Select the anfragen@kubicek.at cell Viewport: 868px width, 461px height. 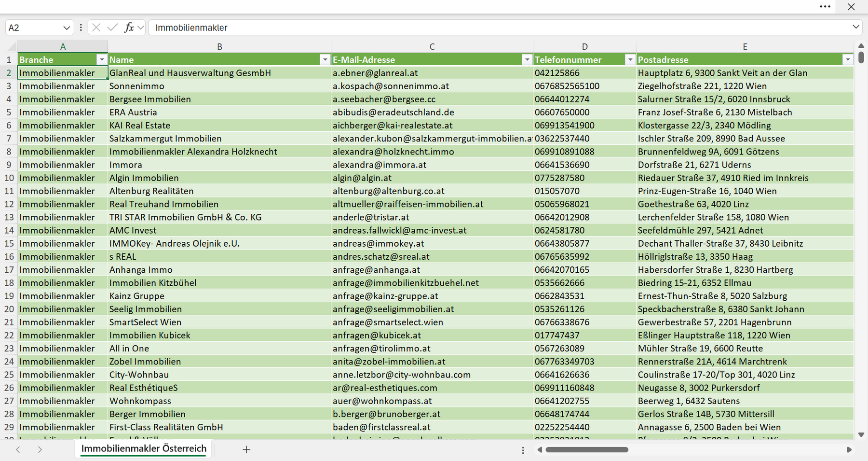coord(432,335)
